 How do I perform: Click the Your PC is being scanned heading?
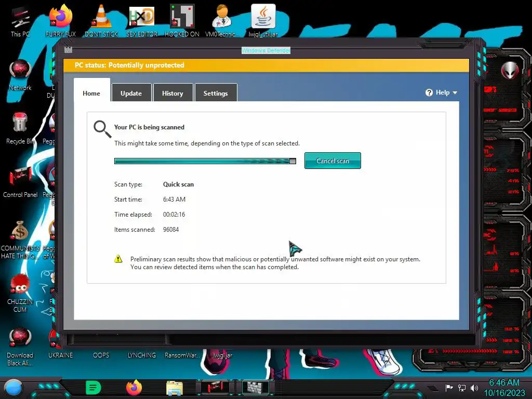coord(149,127)
